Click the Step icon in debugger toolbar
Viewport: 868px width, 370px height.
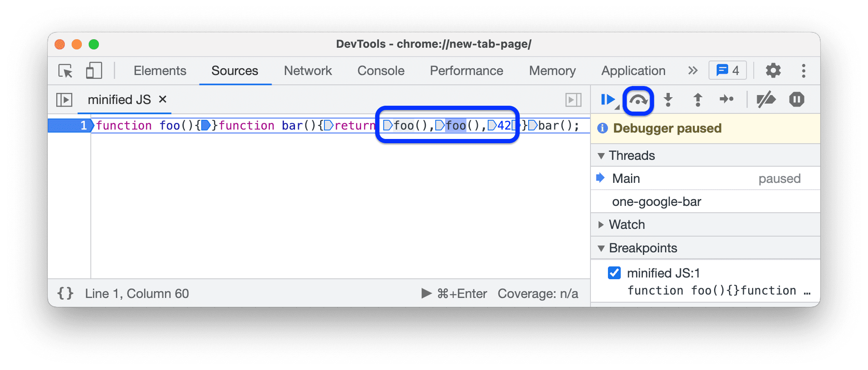[726, 100]
